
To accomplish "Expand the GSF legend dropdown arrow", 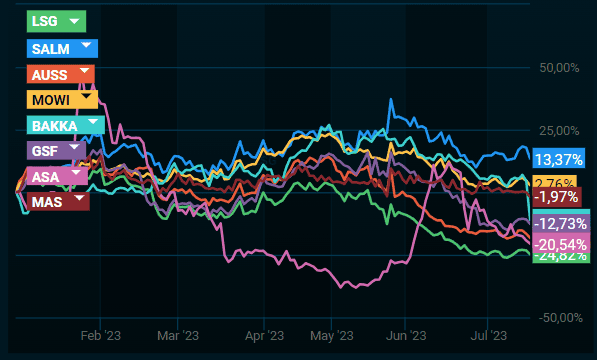I will [x=74, y=147].
